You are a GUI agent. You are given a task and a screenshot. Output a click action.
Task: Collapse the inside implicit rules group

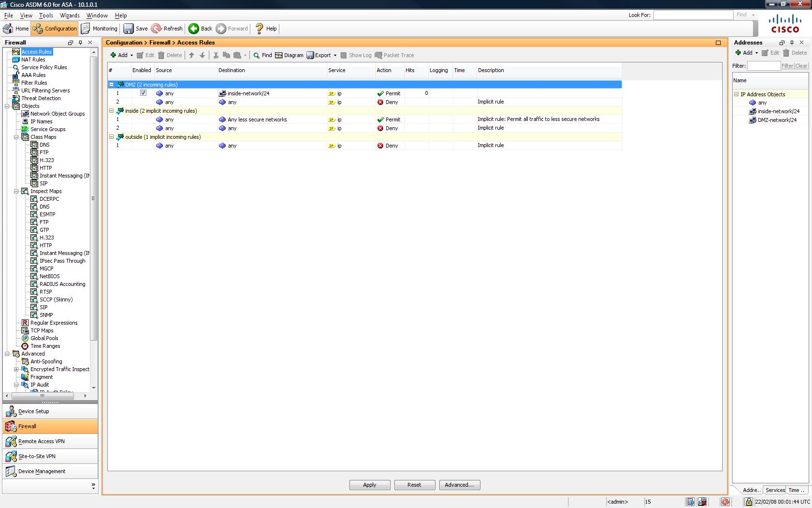tap(111, 111)
